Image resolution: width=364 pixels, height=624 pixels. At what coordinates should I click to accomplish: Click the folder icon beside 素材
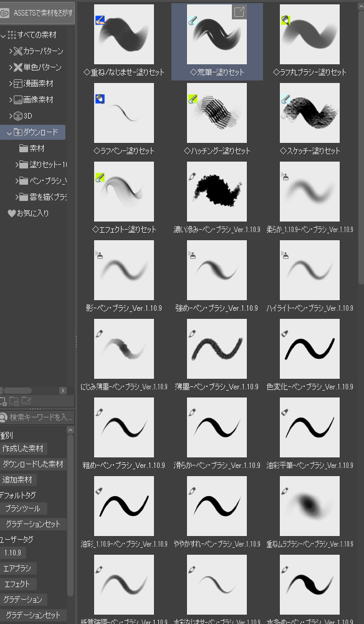tap(24, 149)
